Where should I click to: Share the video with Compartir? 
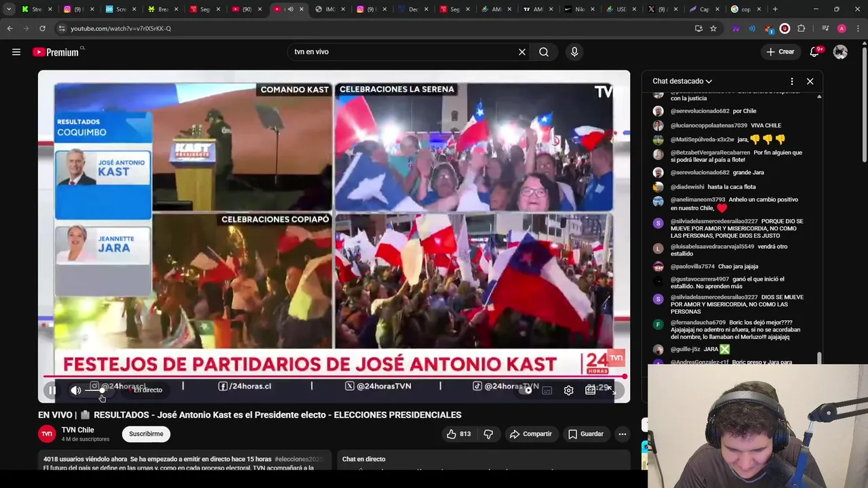click(x=530, y=434)
